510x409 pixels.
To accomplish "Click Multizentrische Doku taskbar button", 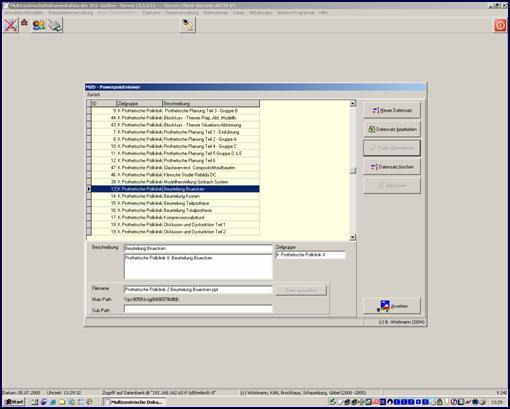I will click(x=135, y=402).
